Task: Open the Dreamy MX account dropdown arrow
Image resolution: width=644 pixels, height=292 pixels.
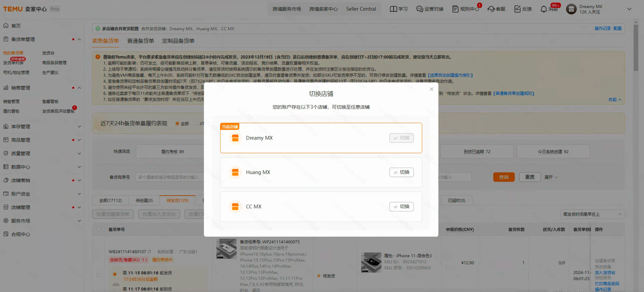Action: 629,9
